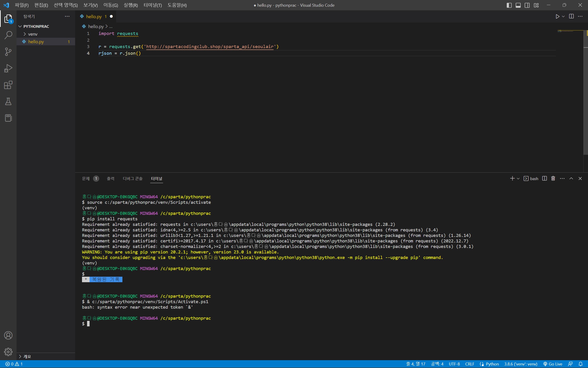Open breadcrumb ellipsis after hello.py
The height and width of the screenshot is (368, 588).
coord(111,26)
